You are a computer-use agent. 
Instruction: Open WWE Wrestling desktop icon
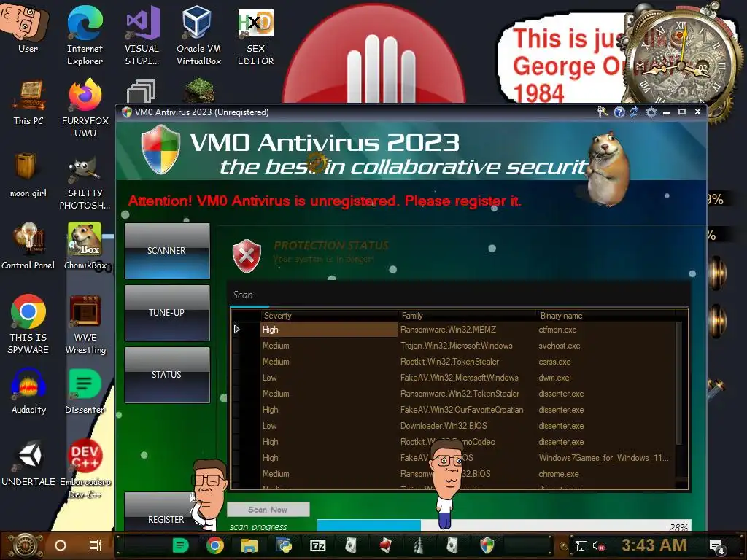(85, 324)
